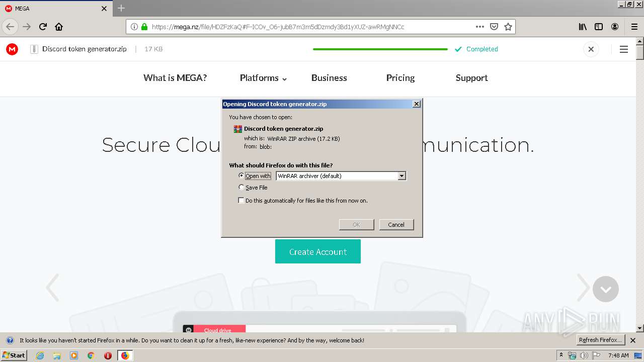Open the MEGA site hamburger menu
The width and height of the screenshot is (644, 362).
coord(624,49)
